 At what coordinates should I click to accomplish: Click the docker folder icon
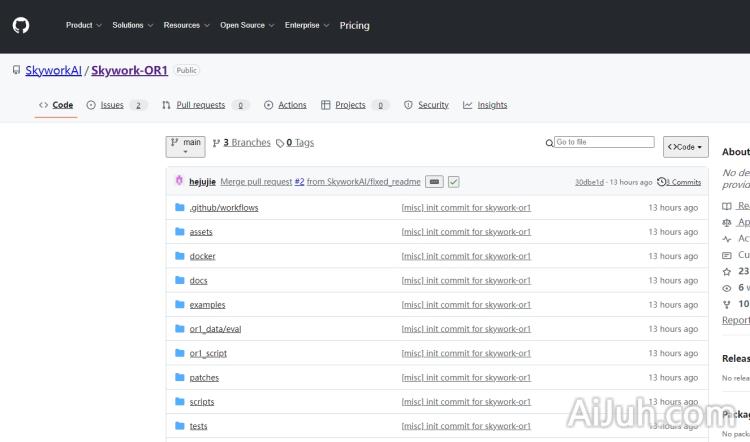pos(180,256)
